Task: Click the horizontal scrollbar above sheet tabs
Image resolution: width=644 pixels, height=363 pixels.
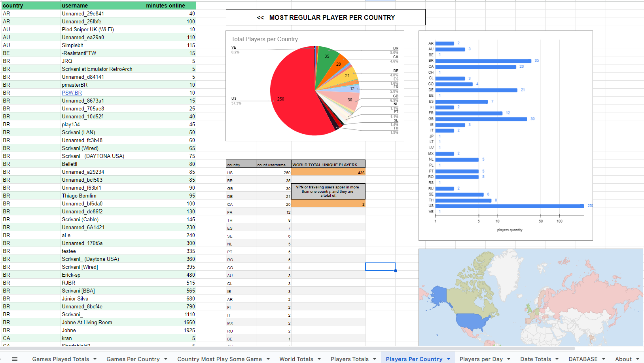Action: 288,349
